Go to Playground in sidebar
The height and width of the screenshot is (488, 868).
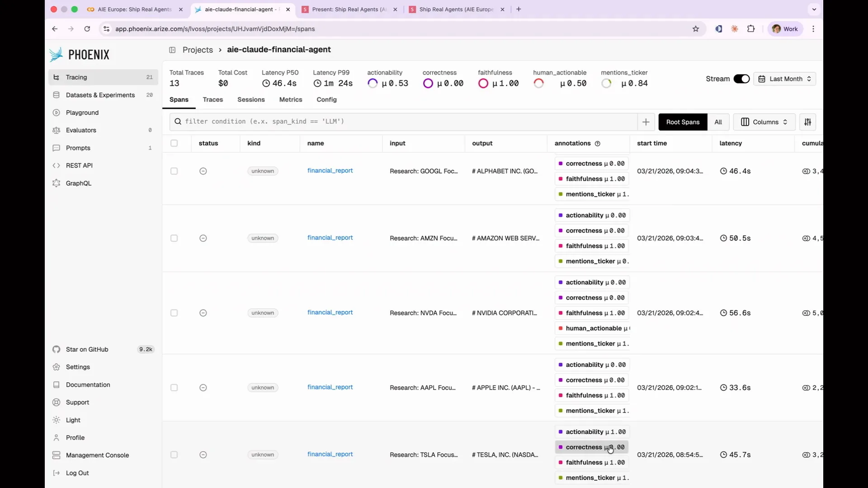pos(104,113)
